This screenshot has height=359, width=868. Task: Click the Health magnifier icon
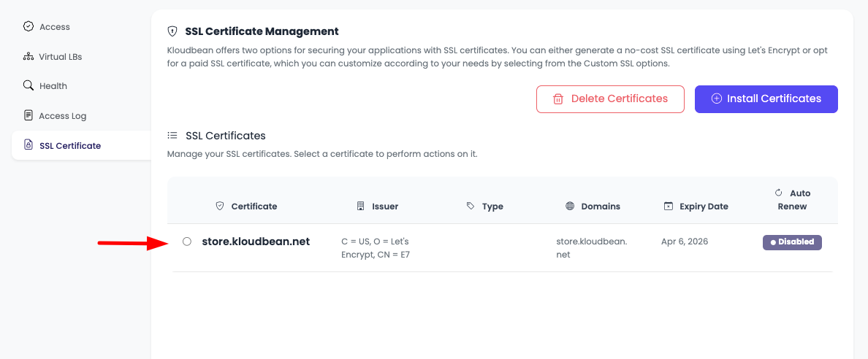pyautogui.click(x=28, y=85)
